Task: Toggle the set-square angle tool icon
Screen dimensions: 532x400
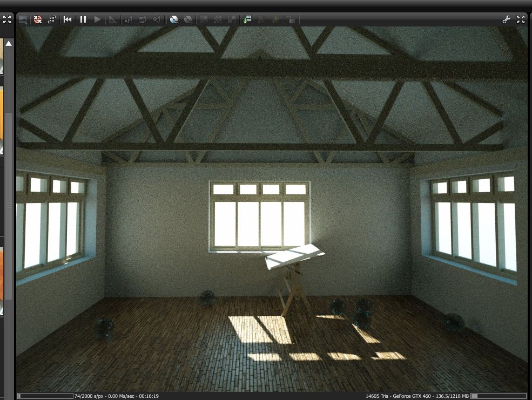Action: tap(112, 19)
